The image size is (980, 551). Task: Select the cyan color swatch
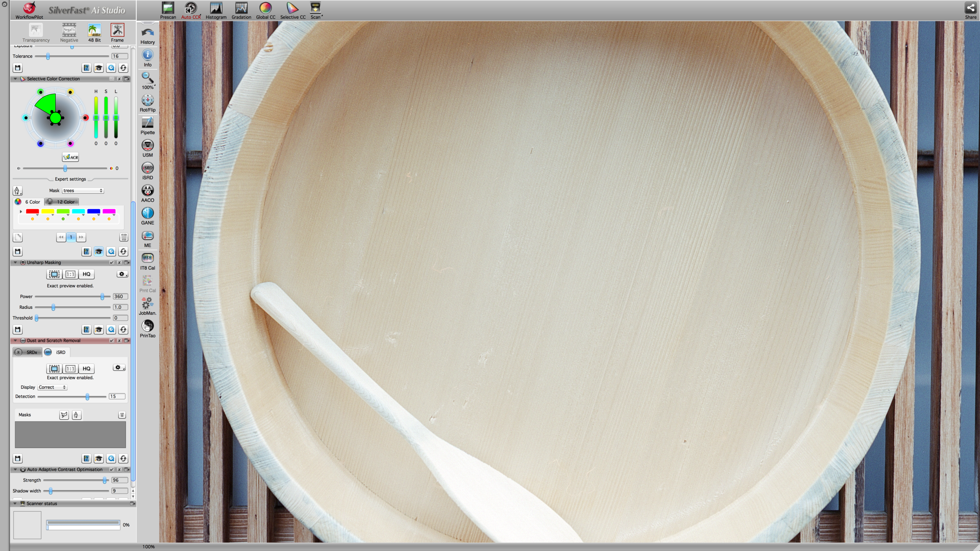coord(78,211)
